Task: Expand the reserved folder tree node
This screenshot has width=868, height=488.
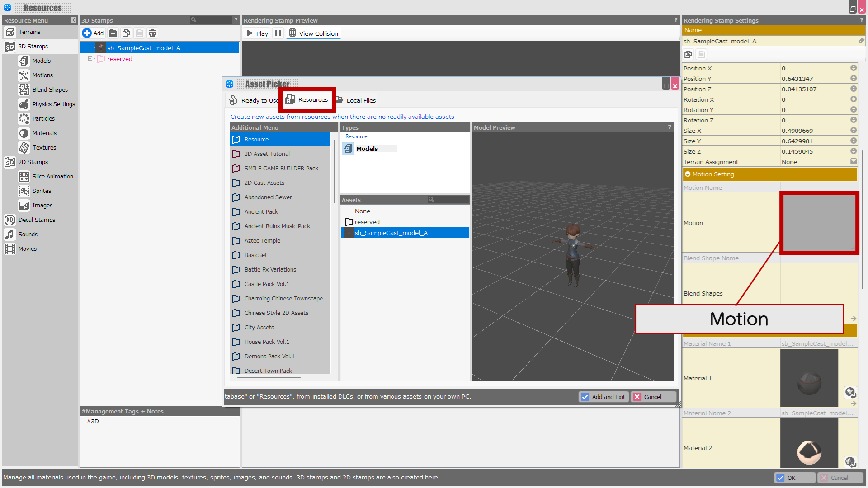Action: [90, 59]
